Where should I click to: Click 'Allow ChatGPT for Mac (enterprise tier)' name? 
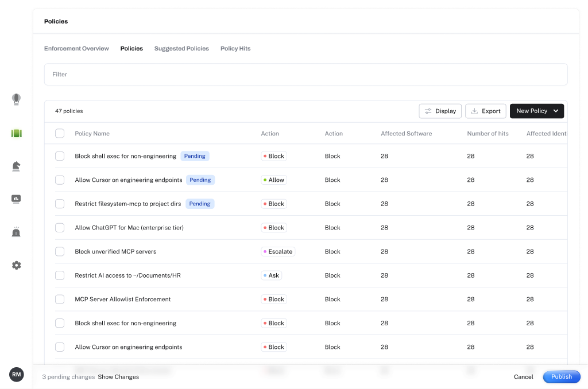click(x=129, y=227)
